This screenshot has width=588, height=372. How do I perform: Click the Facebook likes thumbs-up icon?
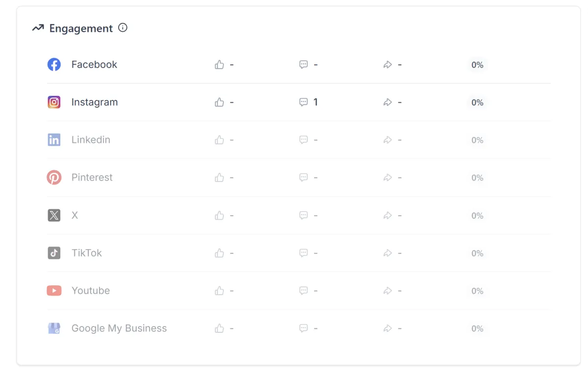click(220, 65)
